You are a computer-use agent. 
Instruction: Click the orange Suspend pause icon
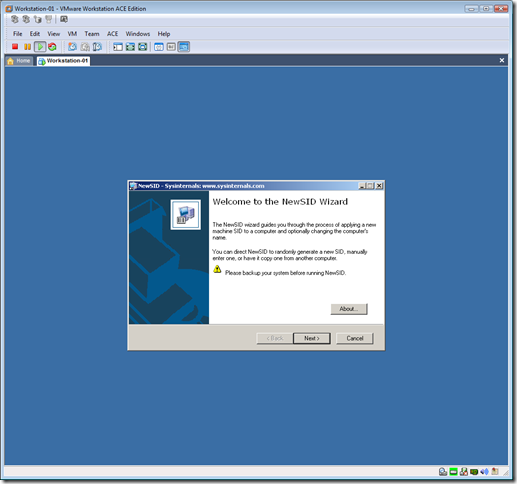[x=27, y=47]
